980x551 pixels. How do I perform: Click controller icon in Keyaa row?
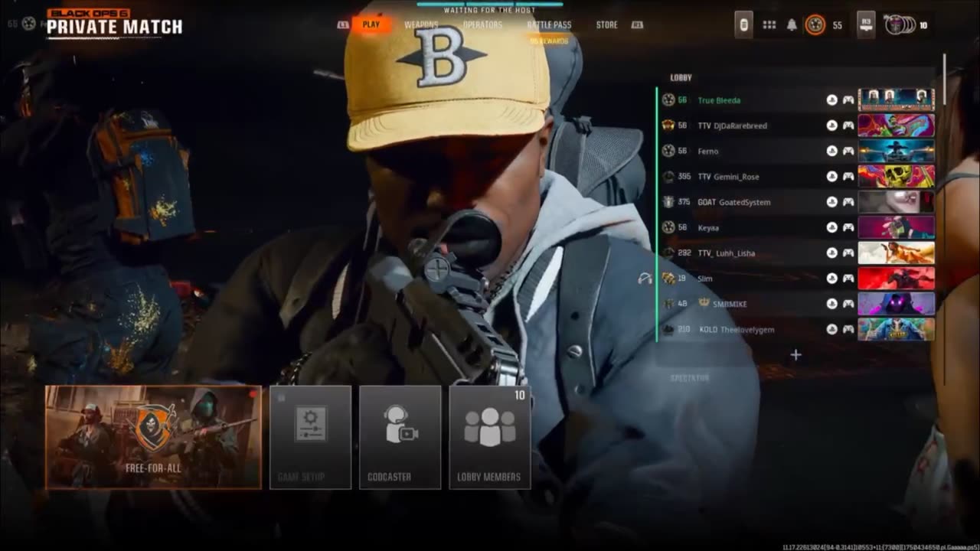coord(848,227)
